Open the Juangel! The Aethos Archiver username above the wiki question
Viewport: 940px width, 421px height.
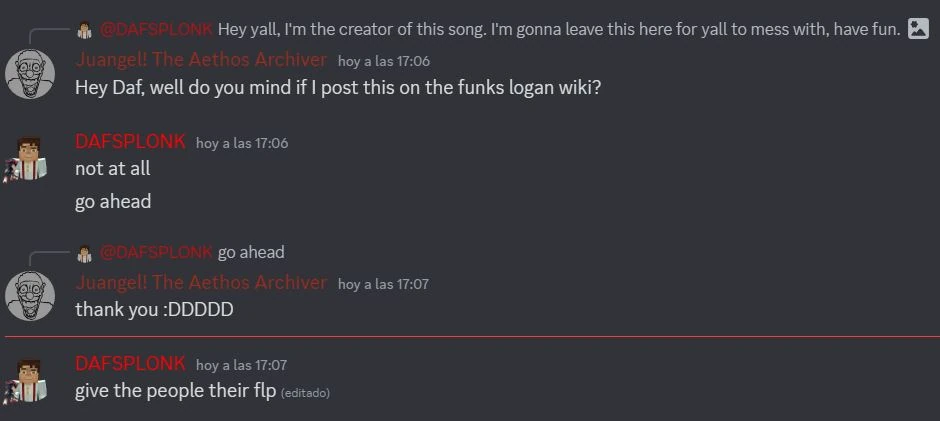click(201, 60)
